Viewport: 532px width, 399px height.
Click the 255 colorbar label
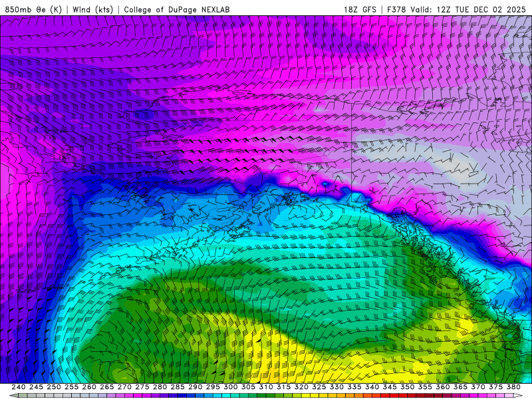(71, 387)
